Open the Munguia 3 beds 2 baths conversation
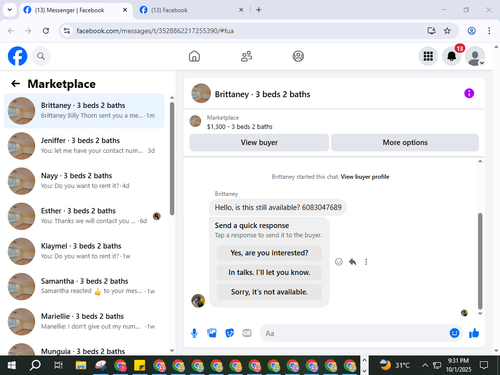The width and height of the screenshot is (500, 375). 84,349
